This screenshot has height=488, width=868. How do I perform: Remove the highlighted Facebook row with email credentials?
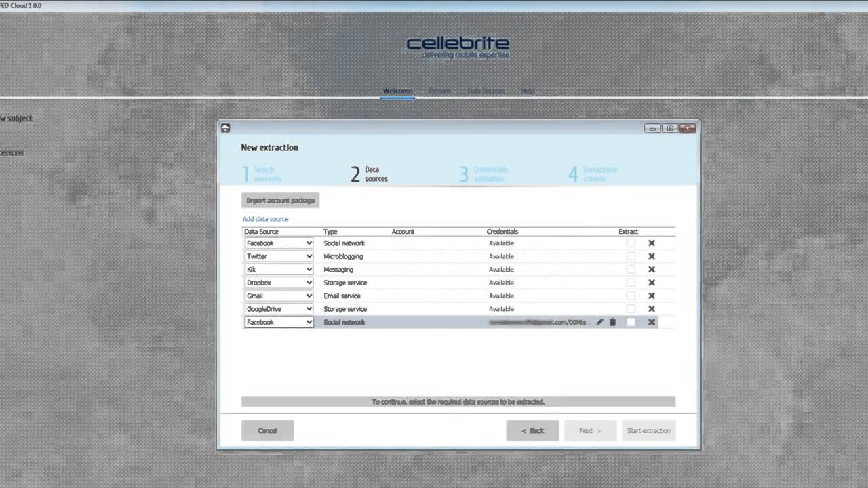coord(652,322)
